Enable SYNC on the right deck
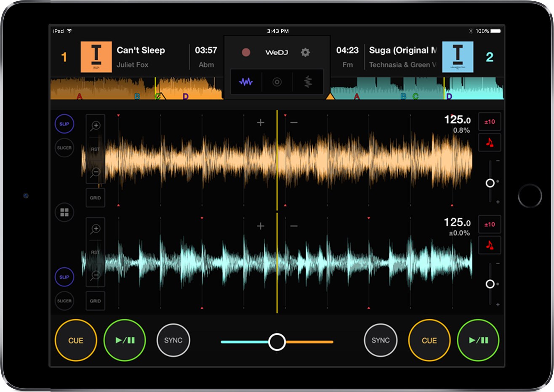The image size is (554, 392). (x=381, y=340)
